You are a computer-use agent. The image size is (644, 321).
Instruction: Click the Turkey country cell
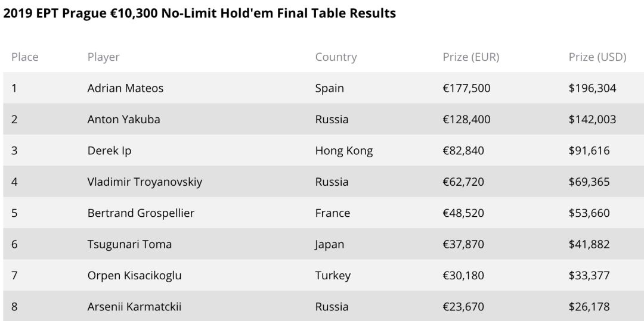click(x=333, y=276)
